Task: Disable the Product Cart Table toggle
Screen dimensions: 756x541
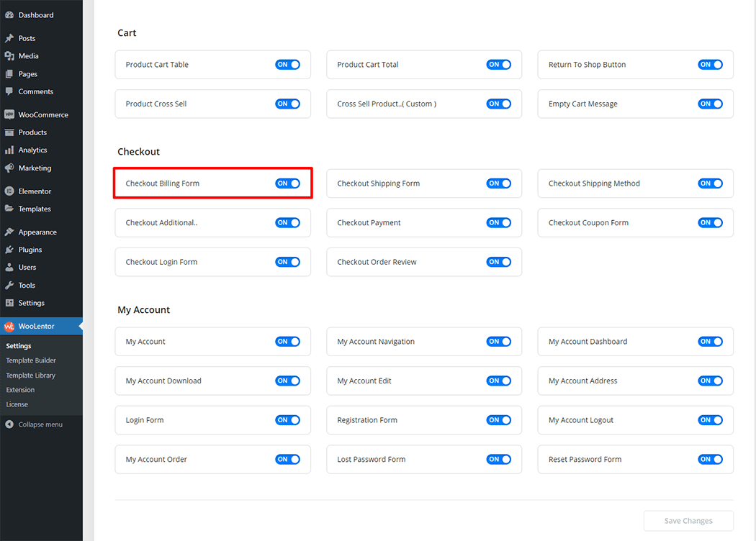Action: point(287,65)
